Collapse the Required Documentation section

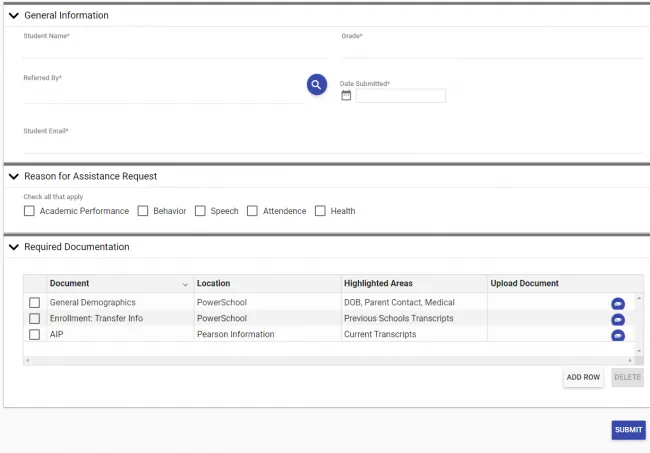[x=13, y=247]
